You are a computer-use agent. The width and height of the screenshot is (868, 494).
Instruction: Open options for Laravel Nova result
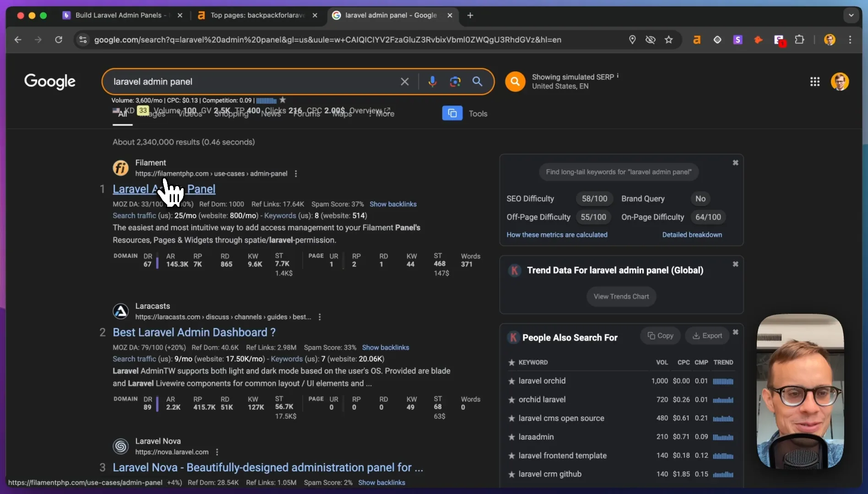217,452
